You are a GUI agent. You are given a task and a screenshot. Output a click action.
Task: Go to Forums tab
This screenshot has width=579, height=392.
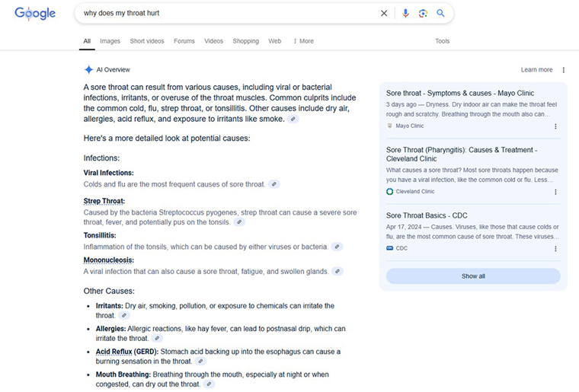tap(184, 41)
